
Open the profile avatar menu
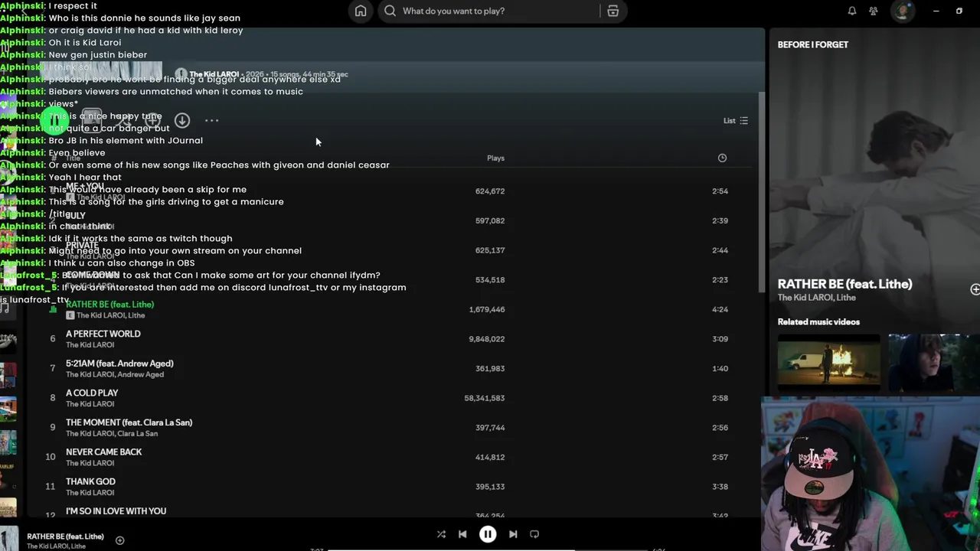(903, 11)
